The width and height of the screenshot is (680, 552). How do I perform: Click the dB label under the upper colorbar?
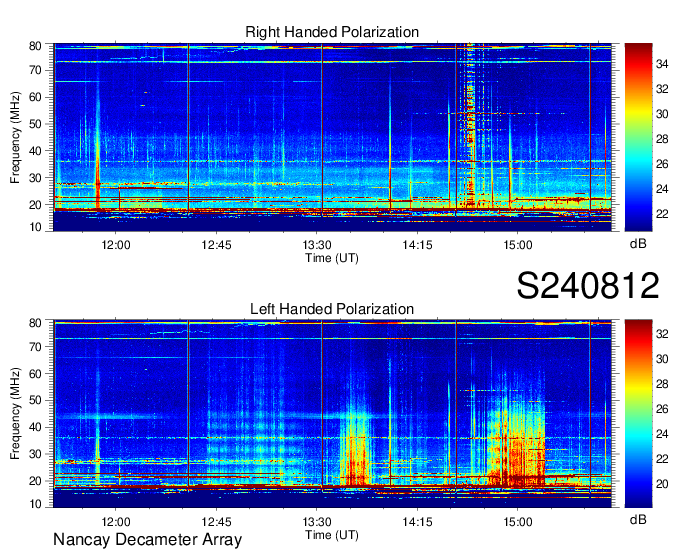coord(638,244)
